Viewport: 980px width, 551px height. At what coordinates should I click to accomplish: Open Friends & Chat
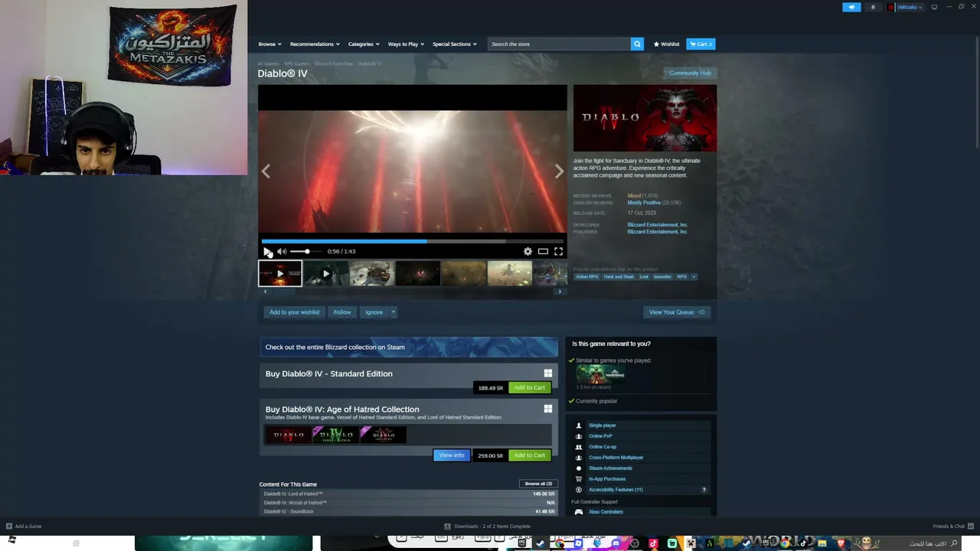tap(952, 527)
